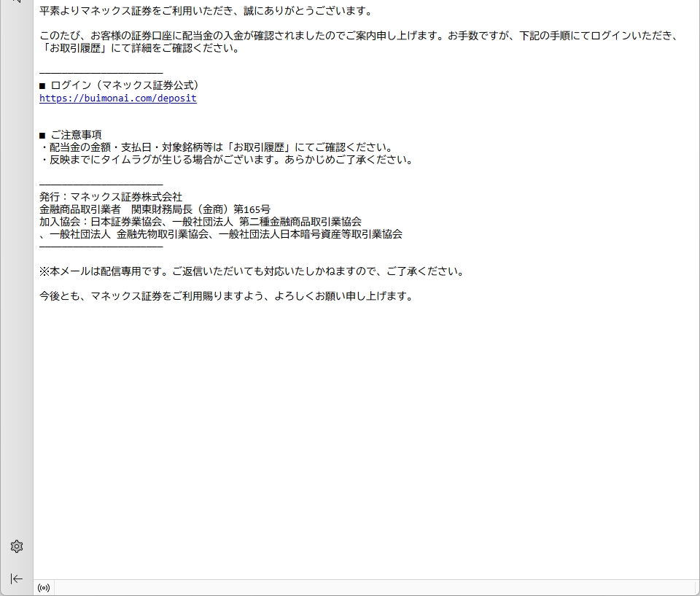This screenshot has width=700, height=596.
Task: Click the bullet about 配当金の金額・支払日
Action: 216,147
